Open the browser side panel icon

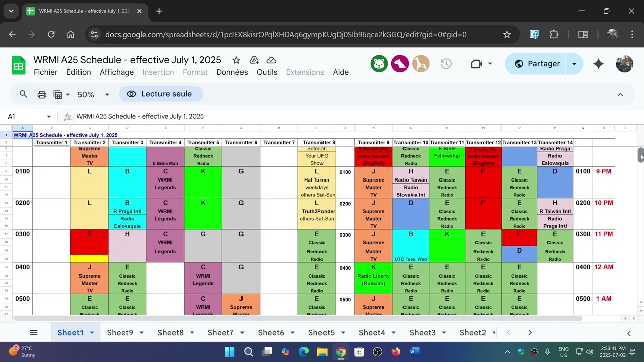coord(583,34)
